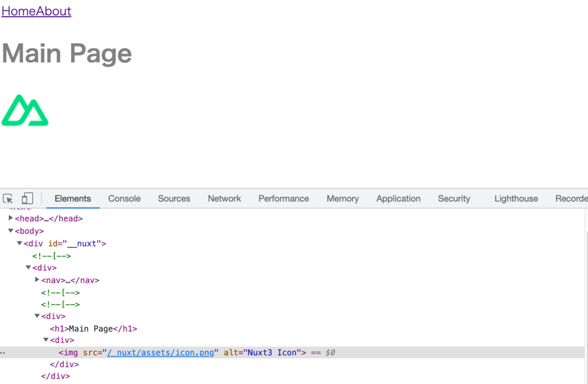This screenshot has width=588, height=384.
Task: Switch to the Performance tab
Action: coord(283,198)
